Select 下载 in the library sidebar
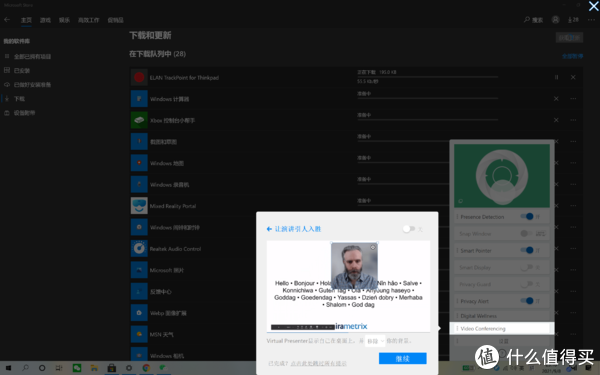Image resolution: width=600 pixels, height=375 pixels. coord(19,99)
